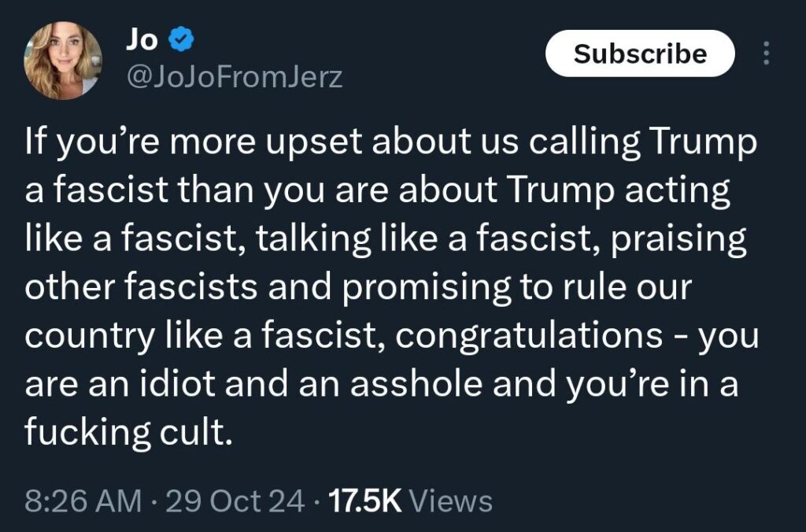
Task: Click the line beginning "country like a fascist"
Action: pyautogui.click(x=391, y=335)
